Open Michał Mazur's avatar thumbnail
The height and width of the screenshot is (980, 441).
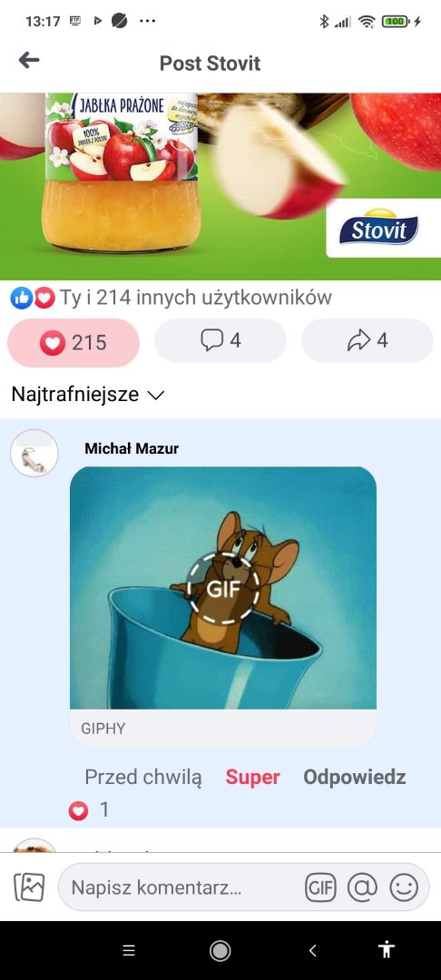pos(34,453)
